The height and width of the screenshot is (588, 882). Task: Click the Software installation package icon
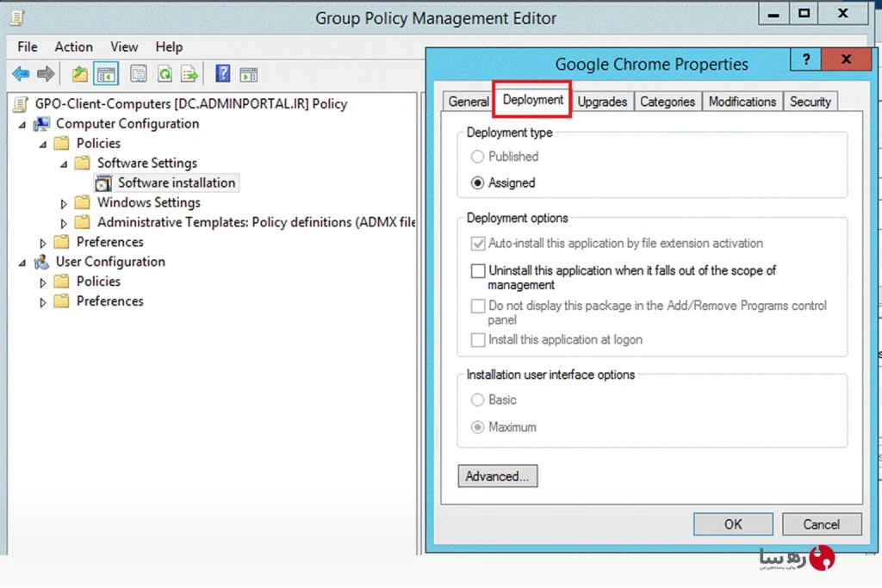click(x=103, y=183)
